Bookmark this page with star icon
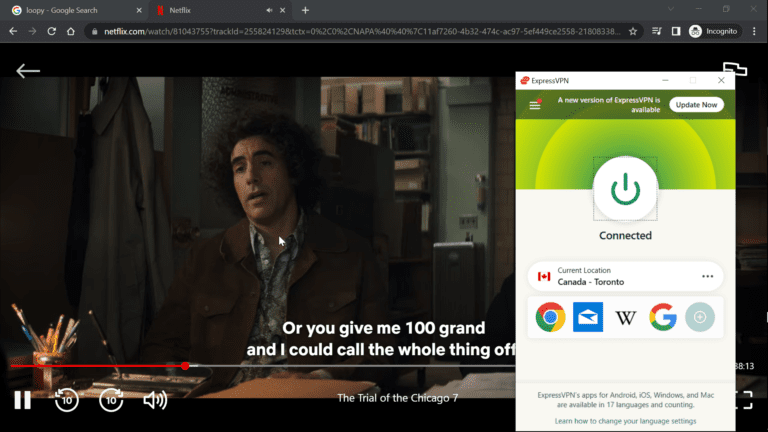Viewport: 768px width, 432px height. pyautogui.click(x=633, y=31)
